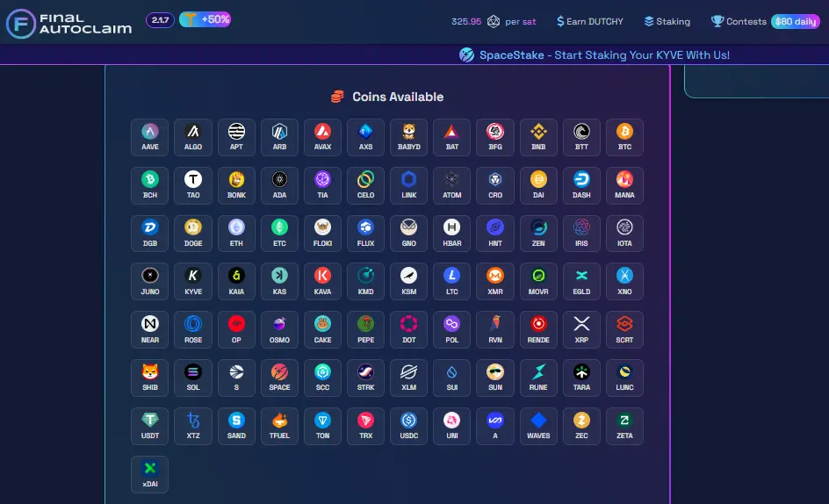Screen dimensions: 829x504
Task: Open the FLOKI coin
Action: (x=322, y=234)
